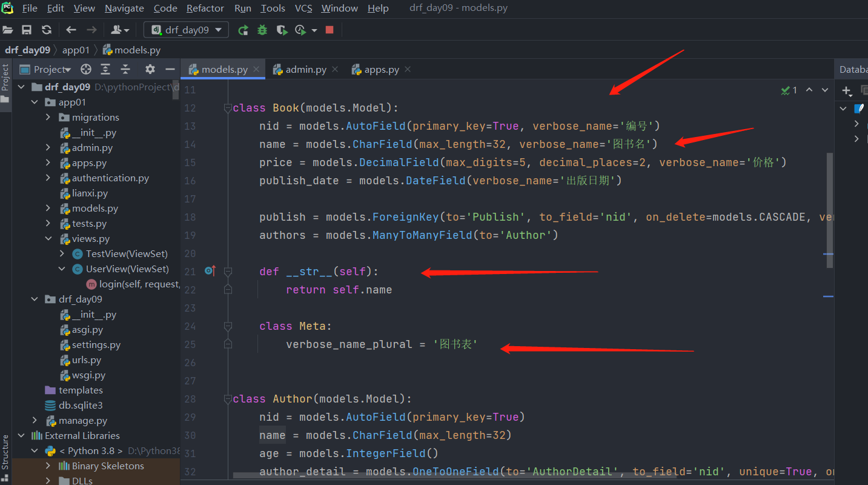Open the Project view selector dropdown

(52, 69)
